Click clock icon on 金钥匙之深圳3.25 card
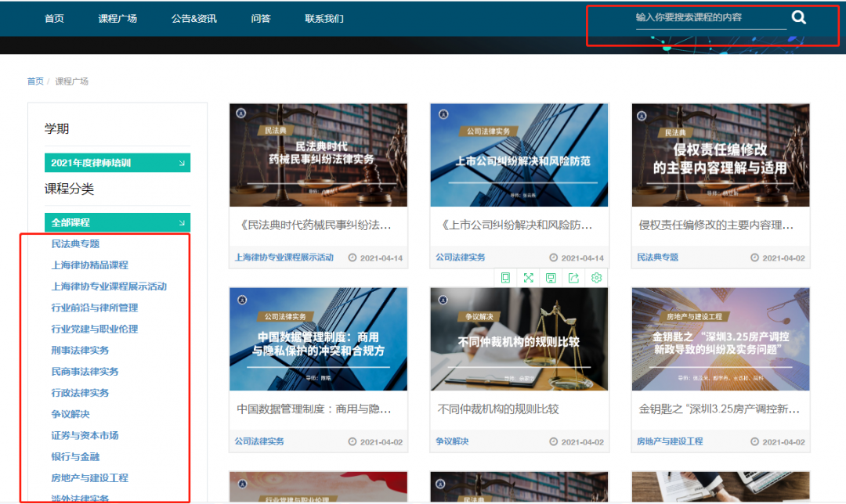The image size is (846, 504). tap(755, 441)
